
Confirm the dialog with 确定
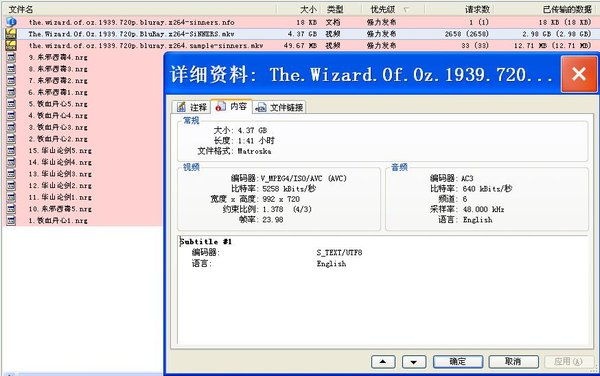click(458, 361)
